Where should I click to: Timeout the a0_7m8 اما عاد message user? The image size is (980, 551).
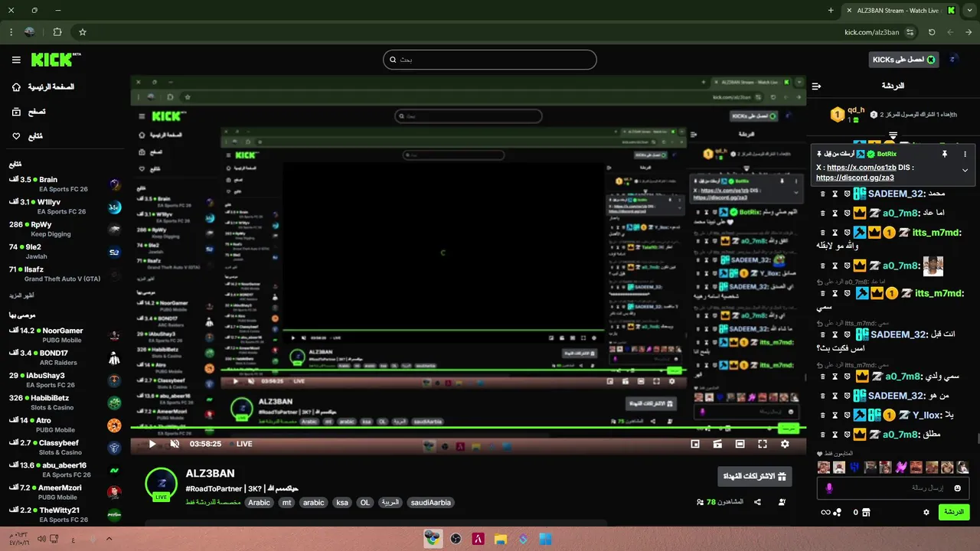click(x=835, y=213)
